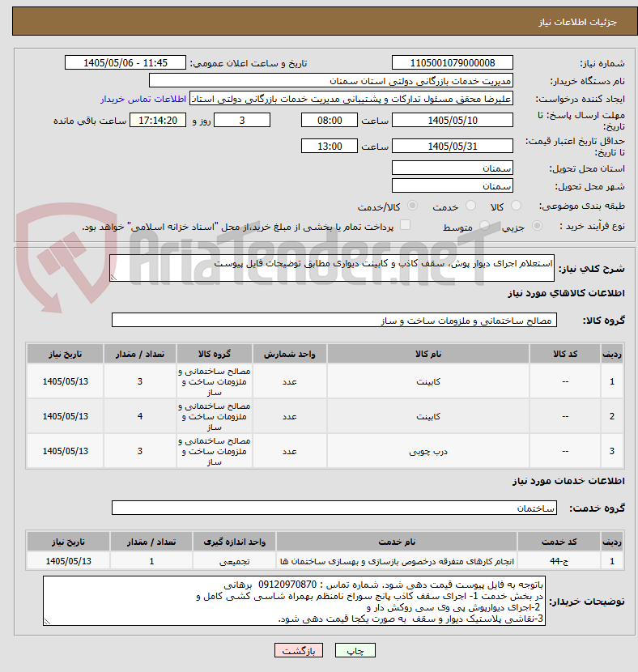Click the گروه کالا column header
The height and width of the screenshot is (672, 638).
(x=215, y=354)
